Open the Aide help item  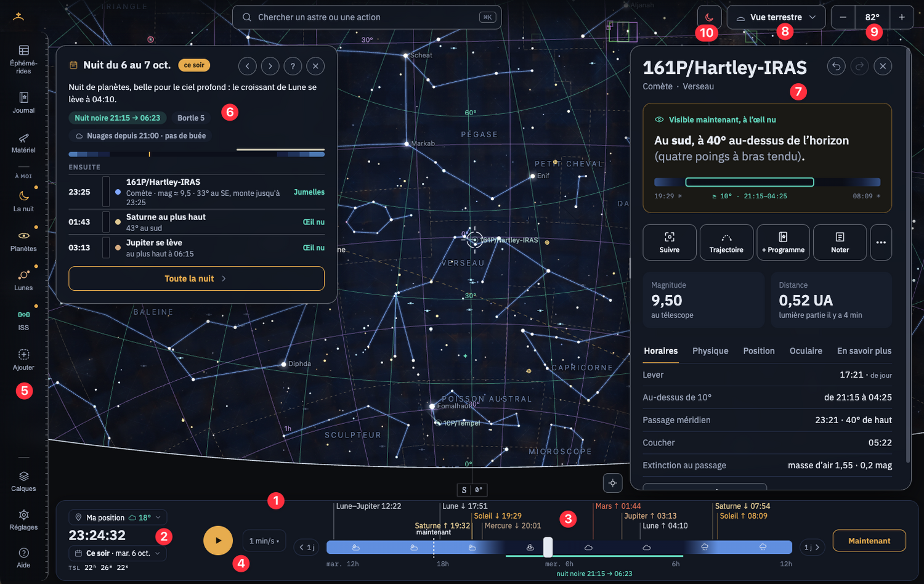coord(23,558)
